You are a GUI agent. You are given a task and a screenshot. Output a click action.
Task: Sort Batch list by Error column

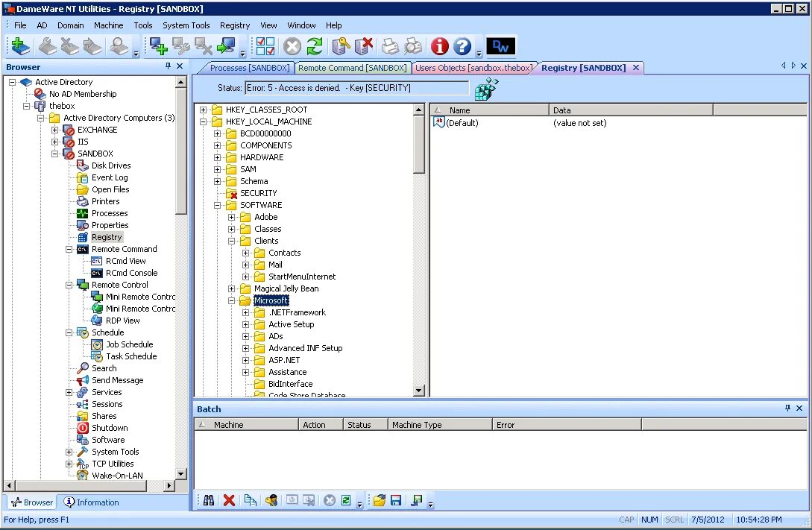point(567,425)
